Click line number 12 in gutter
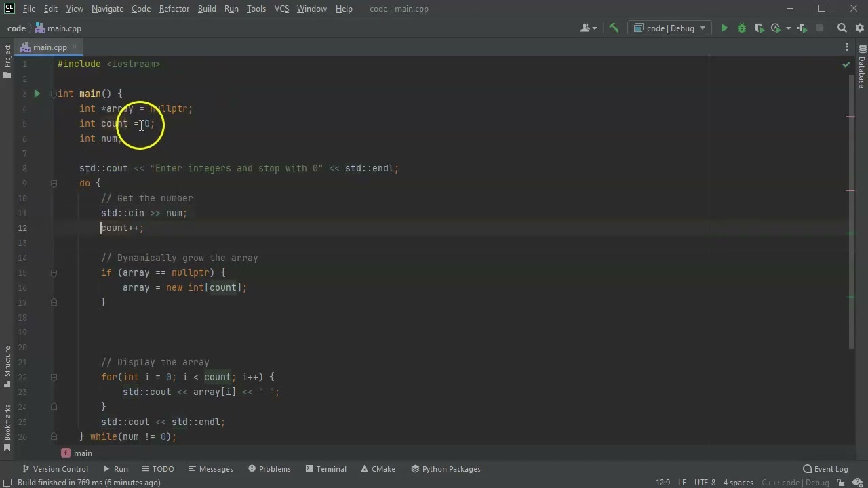Image resolution: width=868 pixels, height=488 pixels. 24,228
